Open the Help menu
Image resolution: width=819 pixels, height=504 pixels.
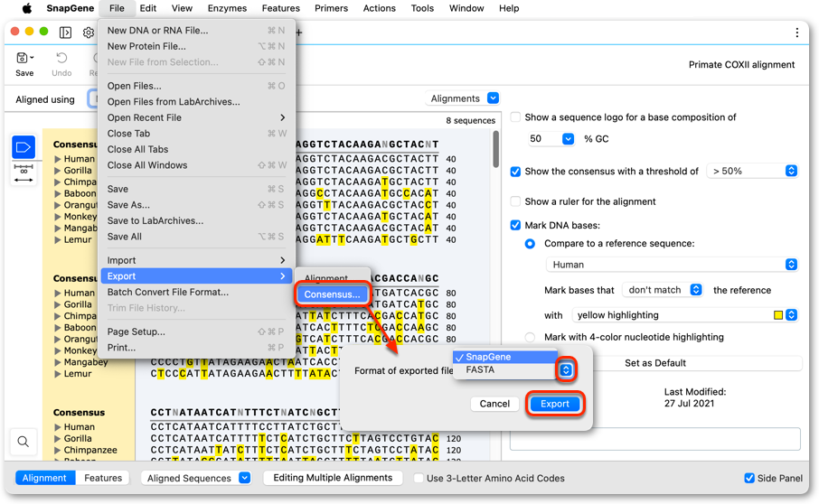click(509, 8)
